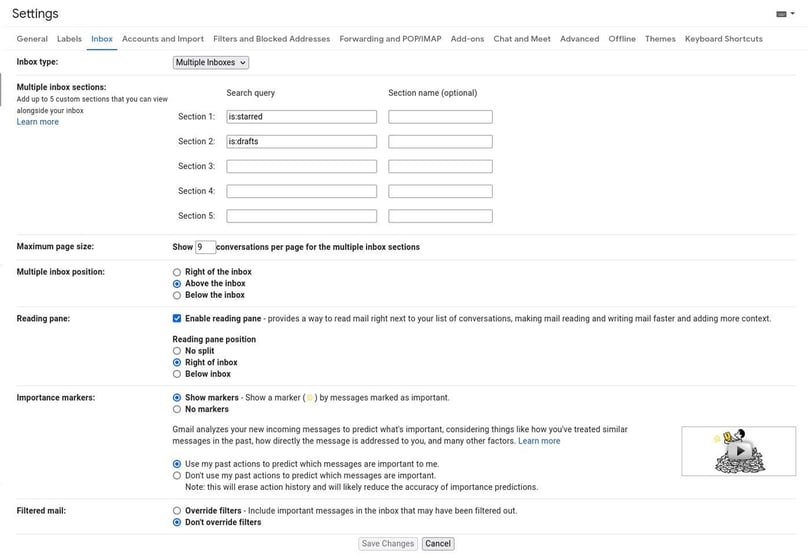Click Section 2 search query field
The image size is (810, 558).
[x=302, y=142]
